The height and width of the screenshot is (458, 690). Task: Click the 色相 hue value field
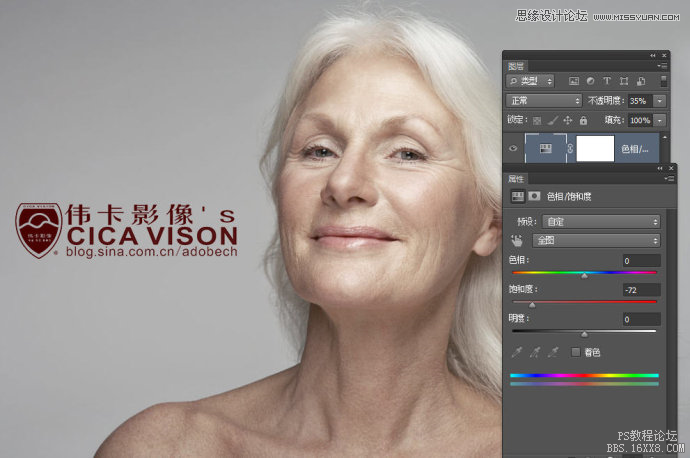click(x=641, y=261)
